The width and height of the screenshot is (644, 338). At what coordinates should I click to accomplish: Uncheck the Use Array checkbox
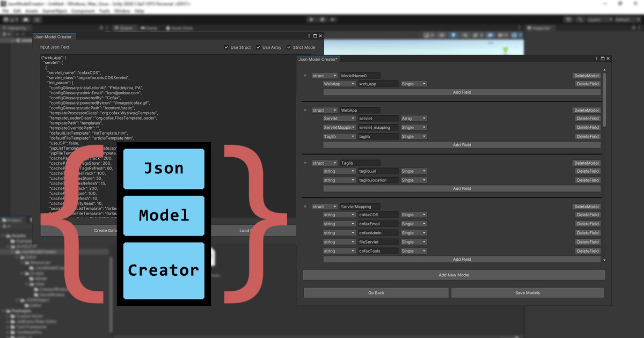click(x=258, y=47)
